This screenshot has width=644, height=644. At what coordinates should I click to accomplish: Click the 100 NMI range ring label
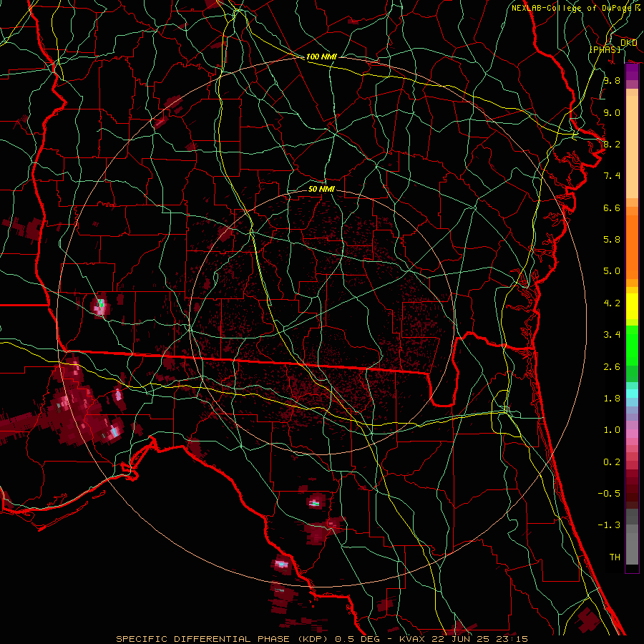coord(321,57)
